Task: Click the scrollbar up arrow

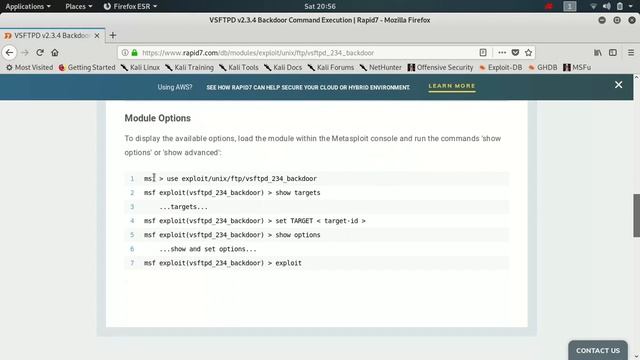Action: [x=636, y=77]
